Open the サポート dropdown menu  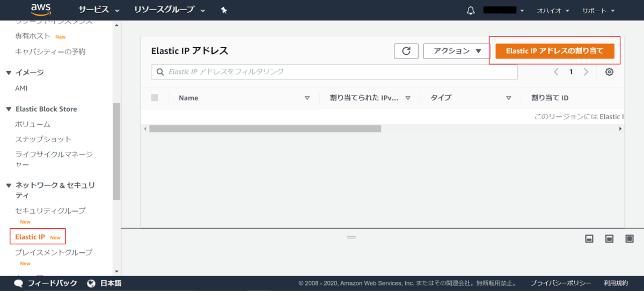(x=598, y=10)
